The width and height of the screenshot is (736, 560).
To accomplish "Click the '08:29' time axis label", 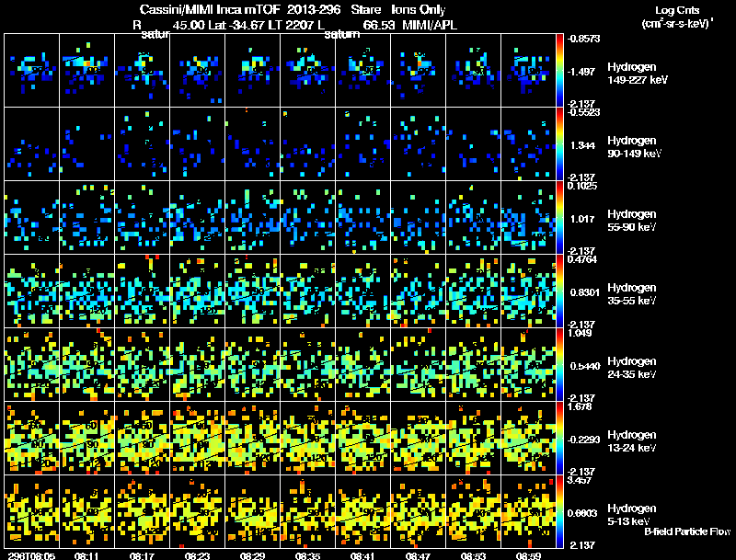I will pyautogui.click(x=252, y=556).
